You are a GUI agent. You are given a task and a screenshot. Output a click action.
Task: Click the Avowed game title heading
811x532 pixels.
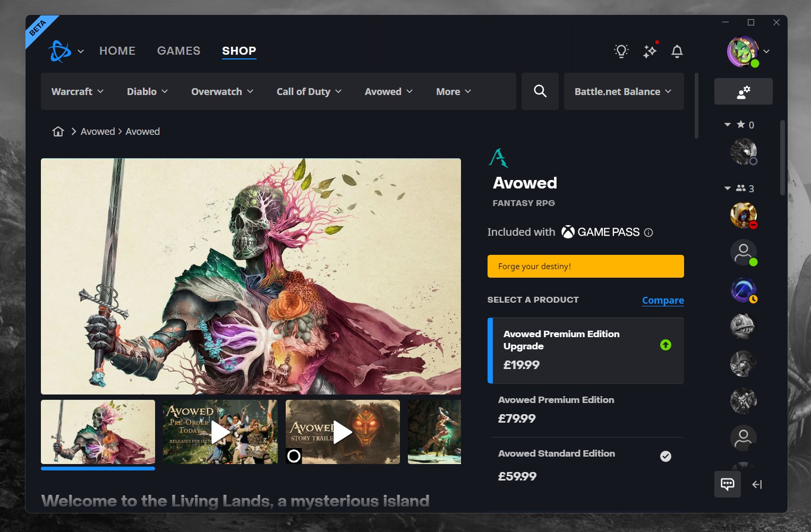pyautogui.click(x=525, y=183)
